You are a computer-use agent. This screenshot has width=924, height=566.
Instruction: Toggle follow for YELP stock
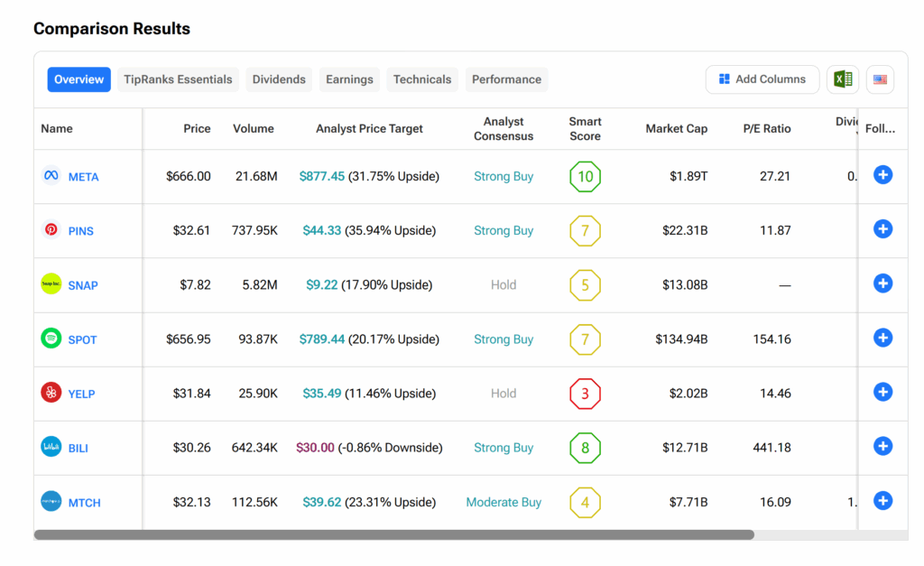(882, 392)
